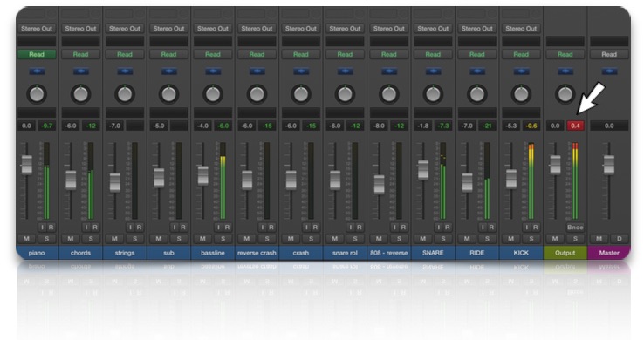Solo the strings channel
The width and height of the screenshot is (644, 340).
click(134, 239)
